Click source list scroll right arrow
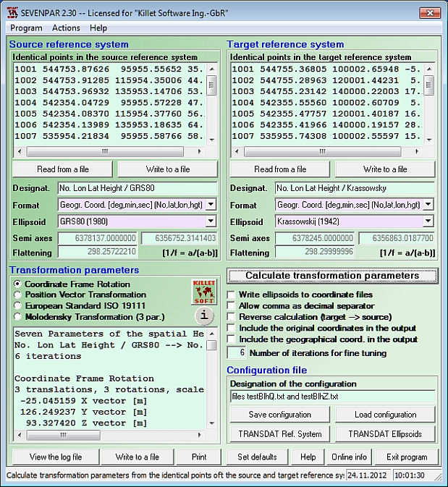 point(200,151)
